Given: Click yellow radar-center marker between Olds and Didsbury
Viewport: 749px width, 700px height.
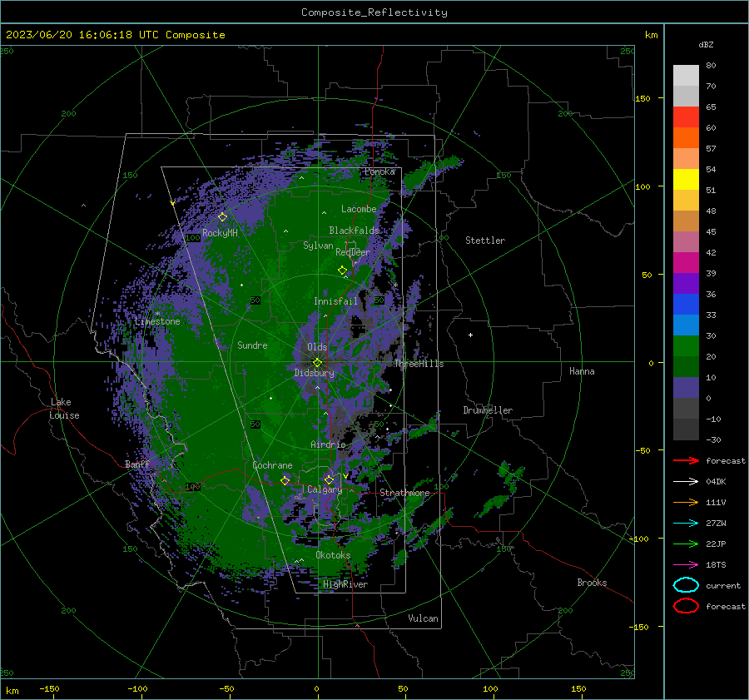Looking at the screenshot, I should [x=317, y=363].
